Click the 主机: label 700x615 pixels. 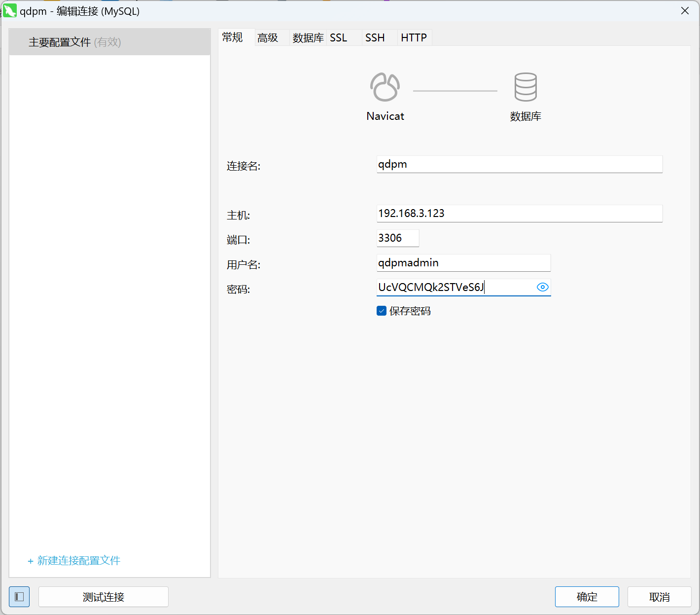(x=239, y=216)
